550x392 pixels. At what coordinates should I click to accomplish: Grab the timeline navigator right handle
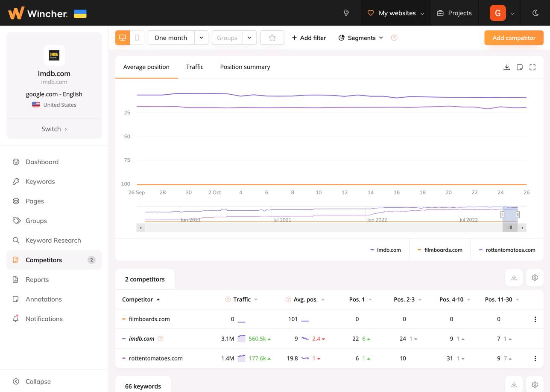tap(518, 215)
